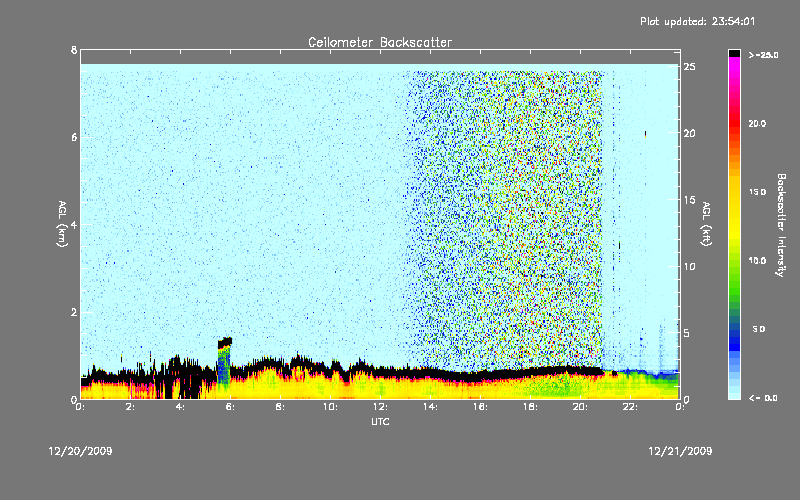The image size is (800, 500).
Task: Click the 2: hour tick label
Action: point(130,407)
